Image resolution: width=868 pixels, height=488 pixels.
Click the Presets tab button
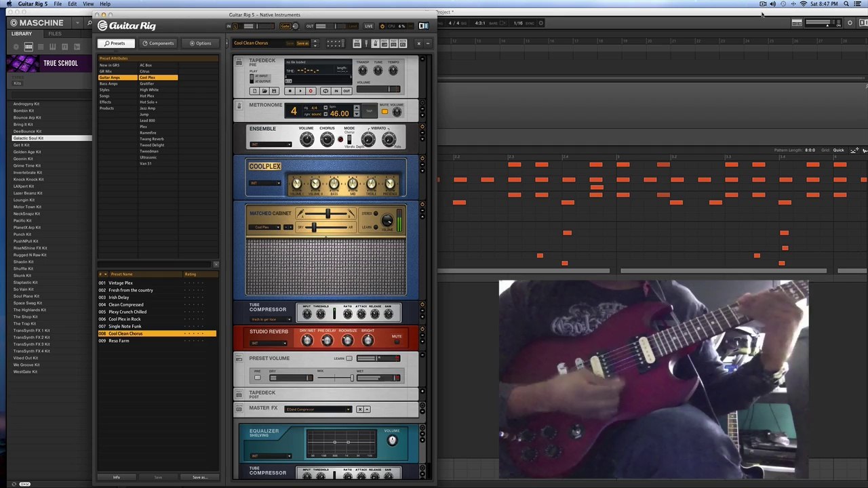[116, 43]
